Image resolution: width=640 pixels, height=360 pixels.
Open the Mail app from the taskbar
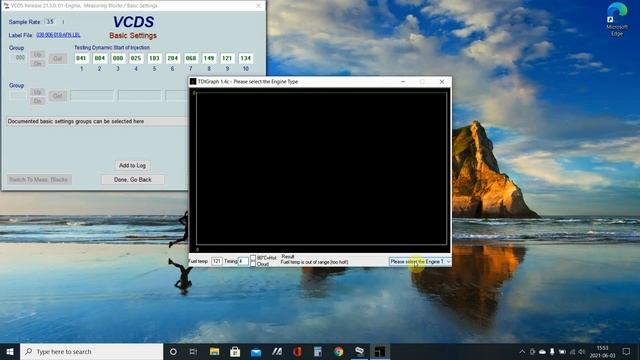point(256,351)
